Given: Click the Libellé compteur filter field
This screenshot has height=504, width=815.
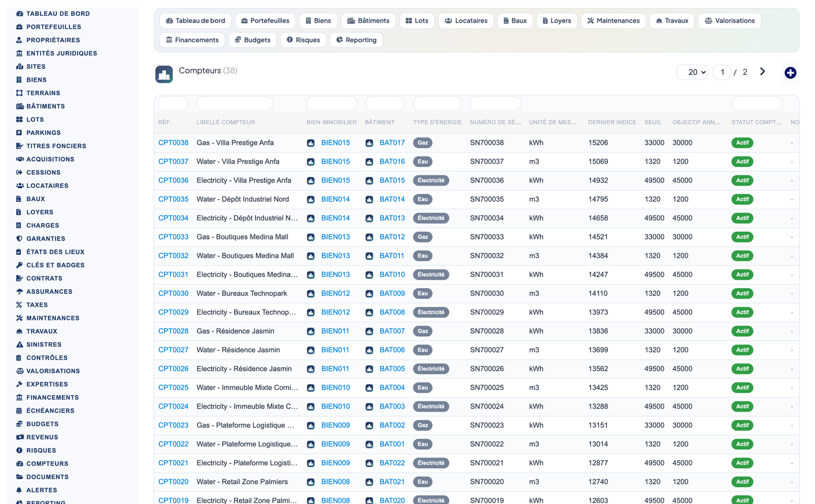Looking at the screenshot, I should click(235, 104).
